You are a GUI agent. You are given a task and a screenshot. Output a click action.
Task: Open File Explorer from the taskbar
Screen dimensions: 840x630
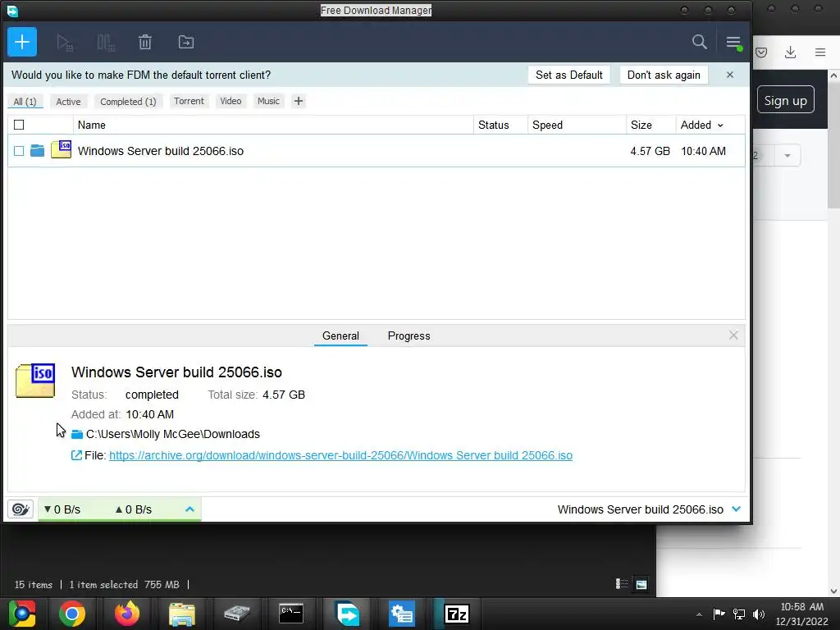[182, 614]
